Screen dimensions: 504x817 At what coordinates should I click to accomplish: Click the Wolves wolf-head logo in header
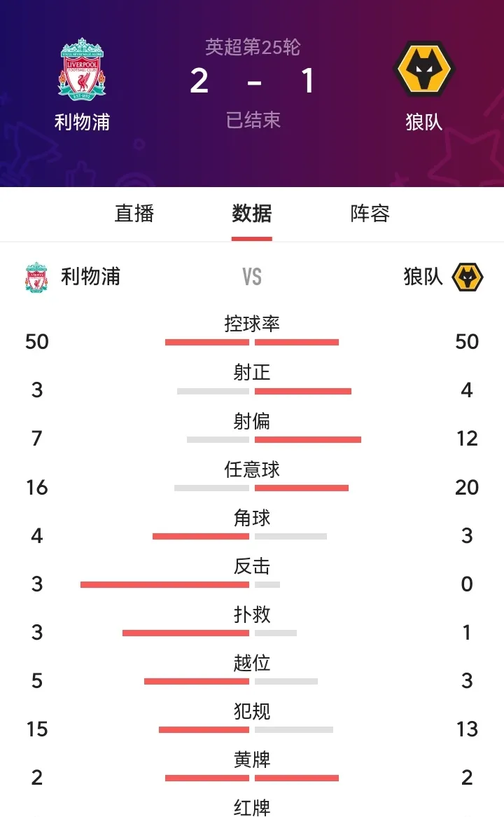pos(422,67)
